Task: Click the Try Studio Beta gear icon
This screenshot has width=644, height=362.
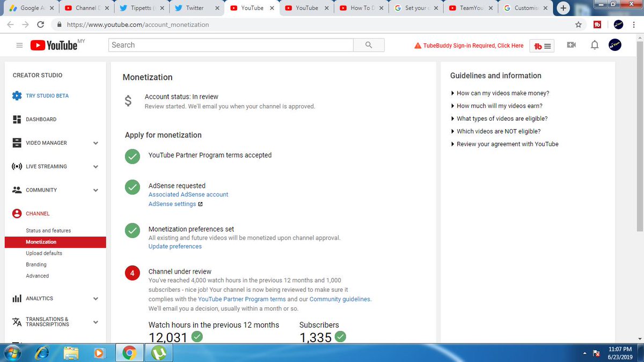Action: pos(17,95)
